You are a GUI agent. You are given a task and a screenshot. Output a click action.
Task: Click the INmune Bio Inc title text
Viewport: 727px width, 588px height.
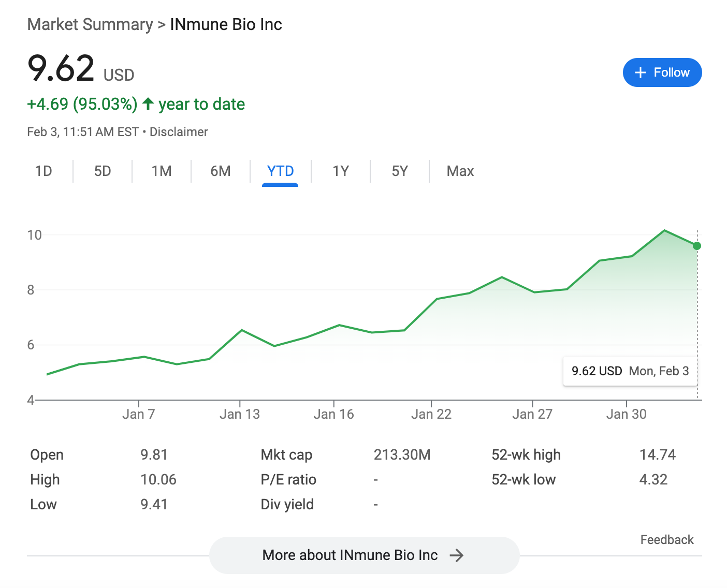(226, 24)
